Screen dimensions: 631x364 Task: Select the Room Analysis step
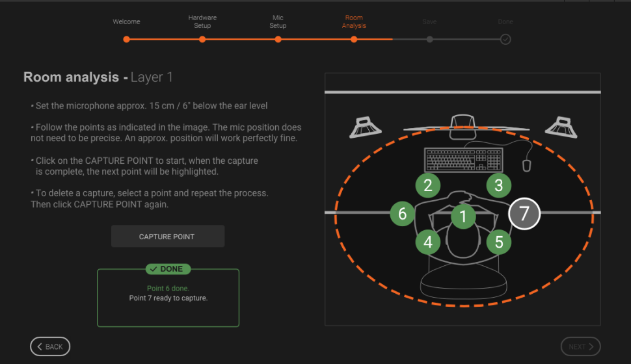coord(354,39)
